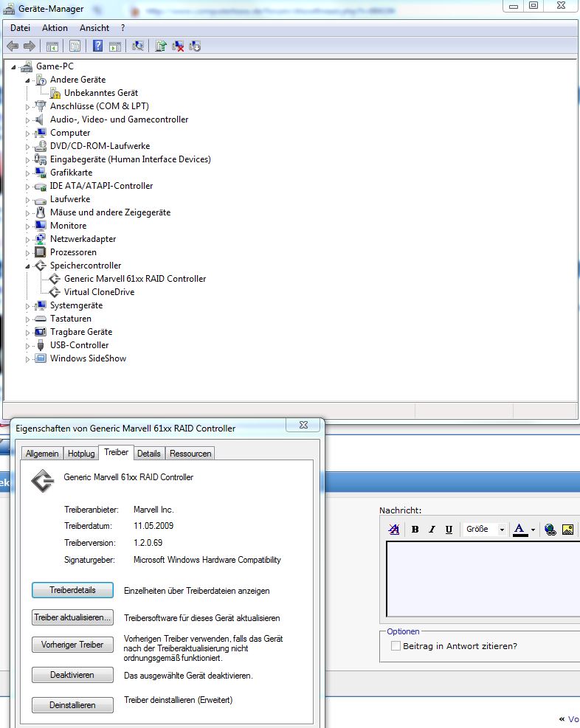This screenshot has height=728, width=580.
Task: Go forward with the toolbar Forward arrow
Action: point(30,46)
